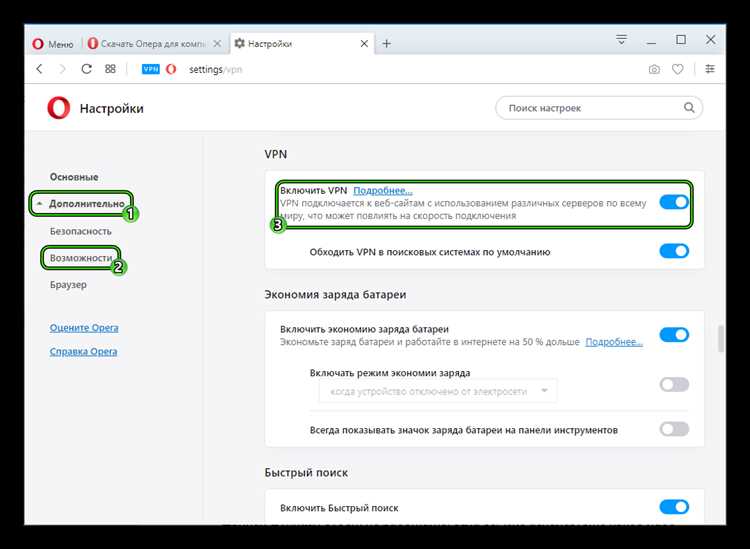This screenshot has height=549, width=750.
Task: Reload the page
Action: (87, 69)
